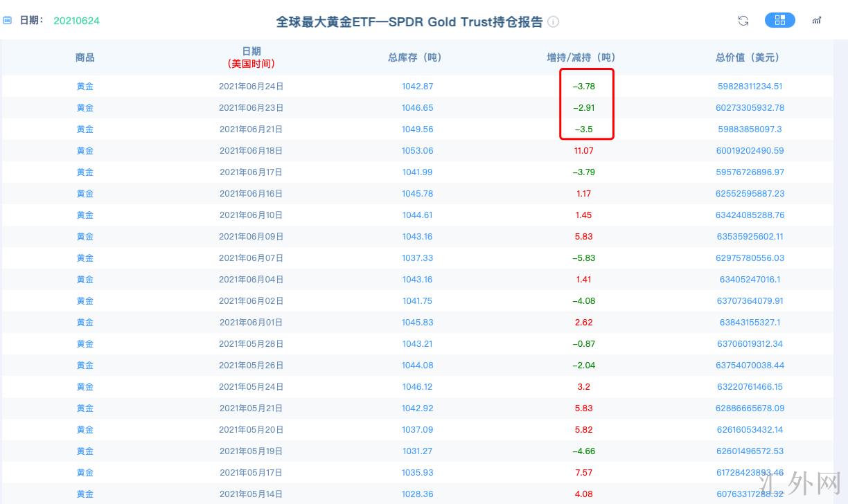Select total value 63535925602.11
The image size is (848, 504).
752,237
